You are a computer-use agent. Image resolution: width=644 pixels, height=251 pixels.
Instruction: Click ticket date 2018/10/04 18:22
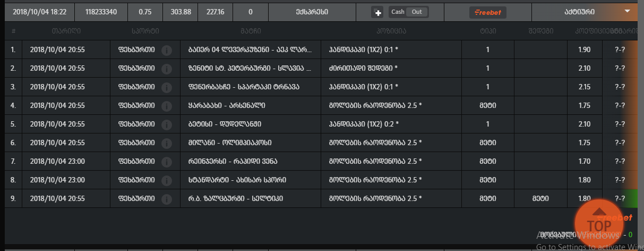coord(40,12)
